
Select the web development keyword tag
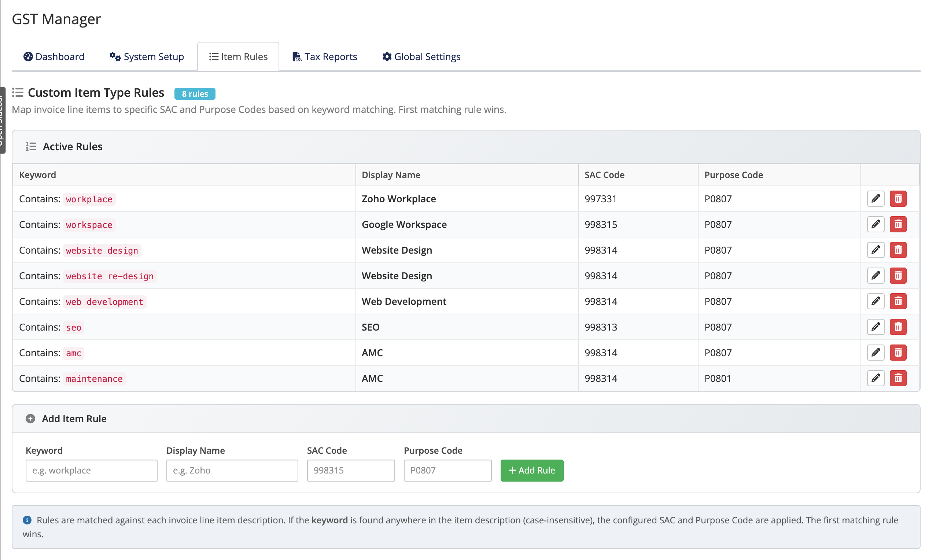105,301
